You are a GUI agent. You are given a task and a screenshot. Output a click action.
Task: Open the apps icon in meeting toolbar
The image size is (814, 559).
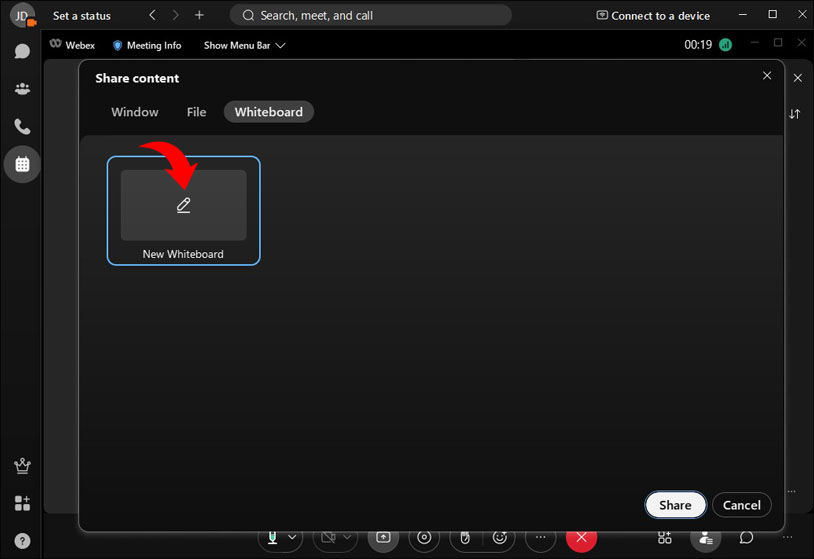664,538
